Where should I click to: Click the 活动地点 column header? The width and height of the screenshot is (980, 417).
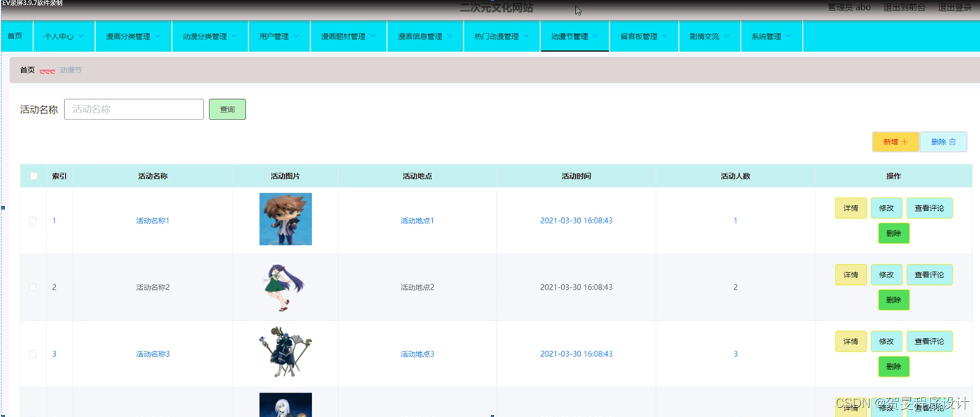[417, 176]
